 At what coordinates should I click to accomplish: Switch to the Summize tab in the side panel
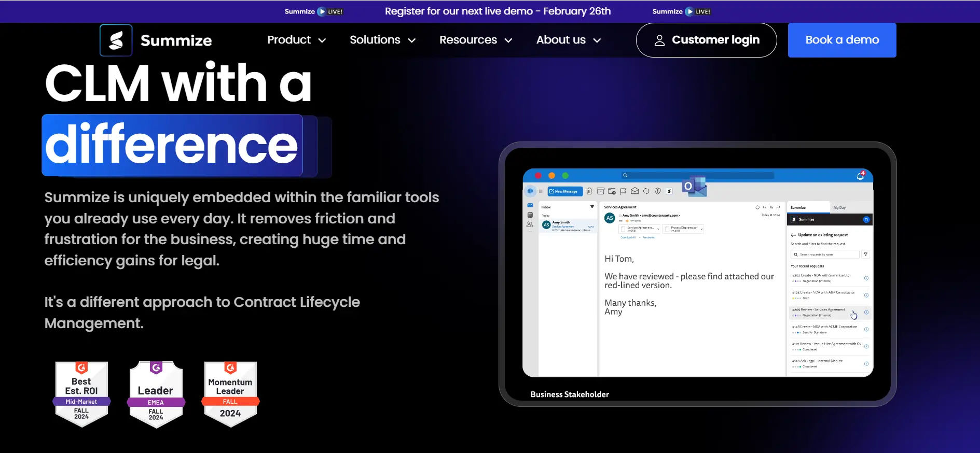click(x=808, y=207)
